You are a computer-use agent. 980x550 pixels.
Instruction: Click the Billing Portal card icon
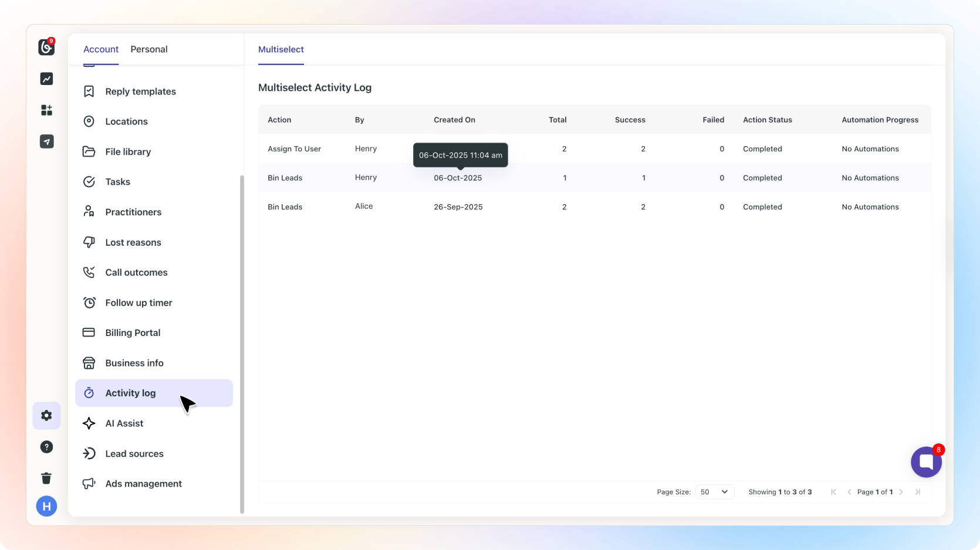[x=89, y=332]
